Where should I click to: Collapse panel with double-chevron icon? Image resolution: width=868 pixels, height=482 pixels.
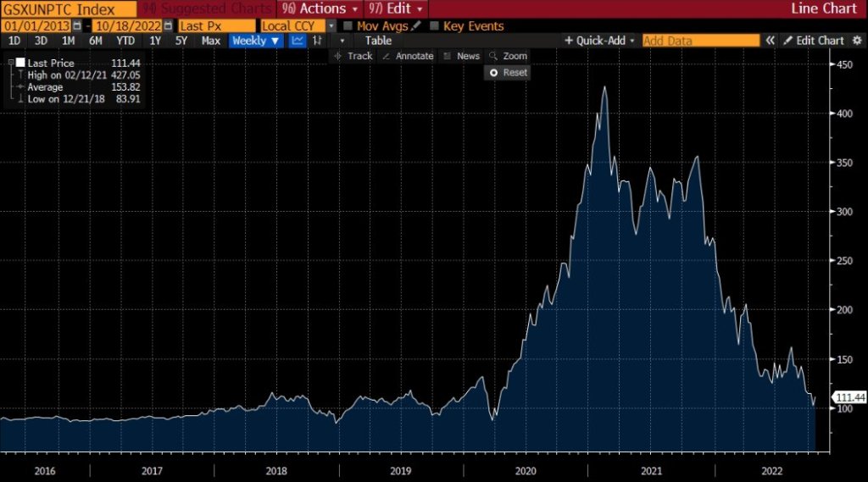770,41
